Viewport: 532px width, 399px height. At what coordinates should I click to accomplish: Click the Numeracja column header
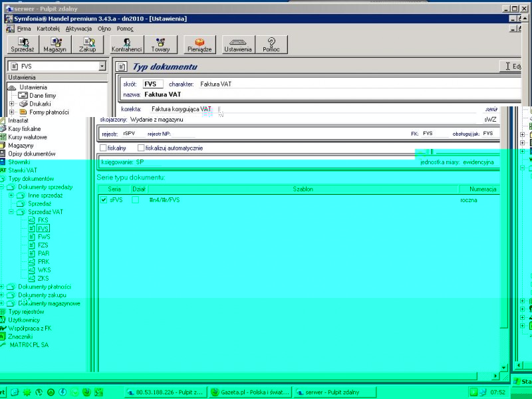click(479, 190)
